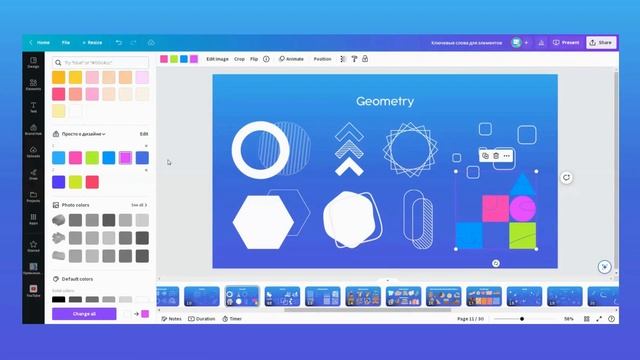Click the info icon next to Flip
This screenshot has height=360, width=640.
pyautogui.click(x=266, y=59)
